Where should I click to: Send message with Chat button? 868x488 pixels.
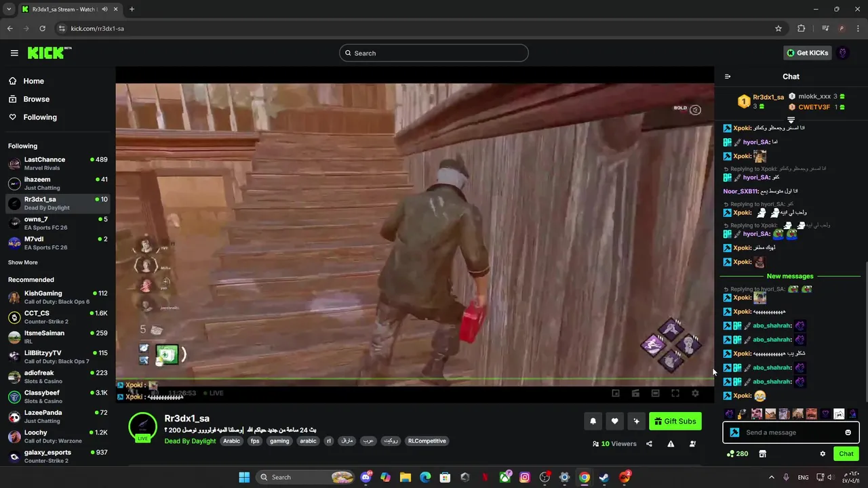[x=846, y=454]
